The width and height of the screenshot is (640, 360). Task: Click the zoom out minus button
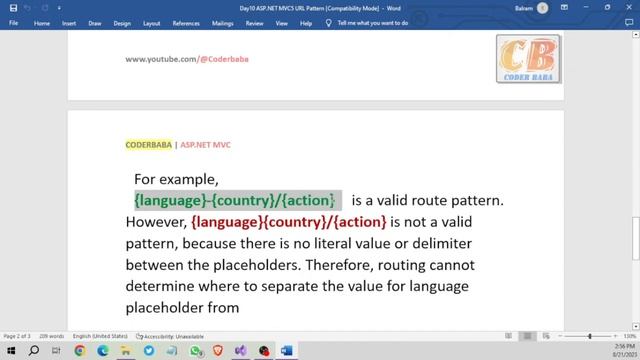click(560, 336)
